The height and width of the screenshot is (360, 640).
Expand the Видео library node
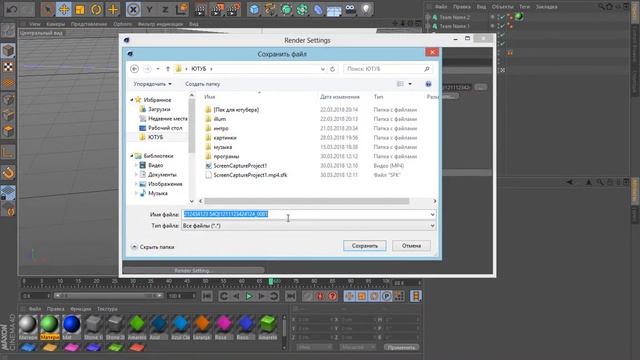pos(136,165)
